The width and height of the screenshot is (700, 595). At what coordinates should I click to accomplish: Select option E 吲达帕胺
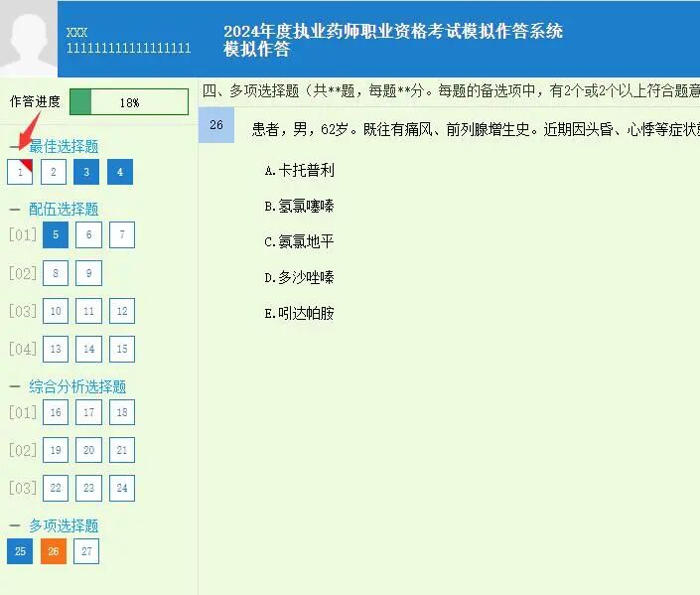click(299, 313)
